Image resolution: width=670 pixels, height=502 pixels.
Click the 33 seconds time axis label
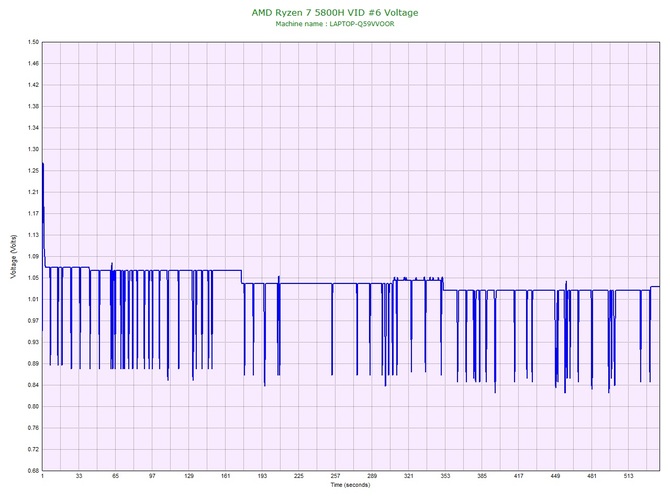(79, 476)
